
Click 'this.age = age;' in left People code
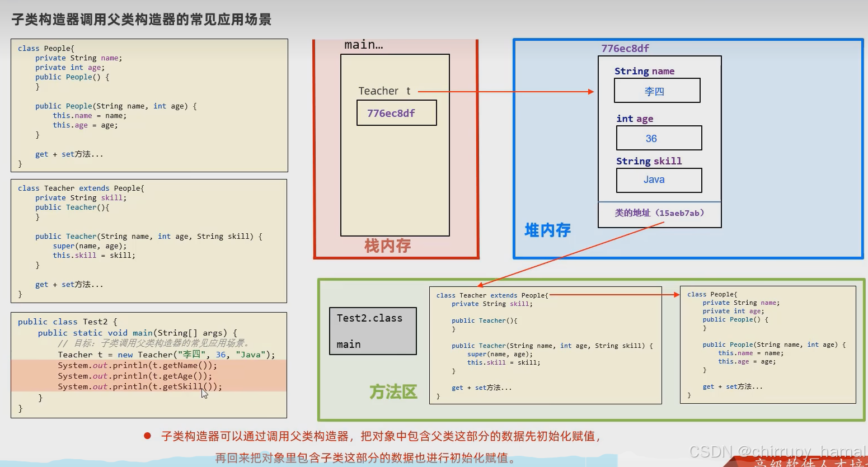point(86,125)
